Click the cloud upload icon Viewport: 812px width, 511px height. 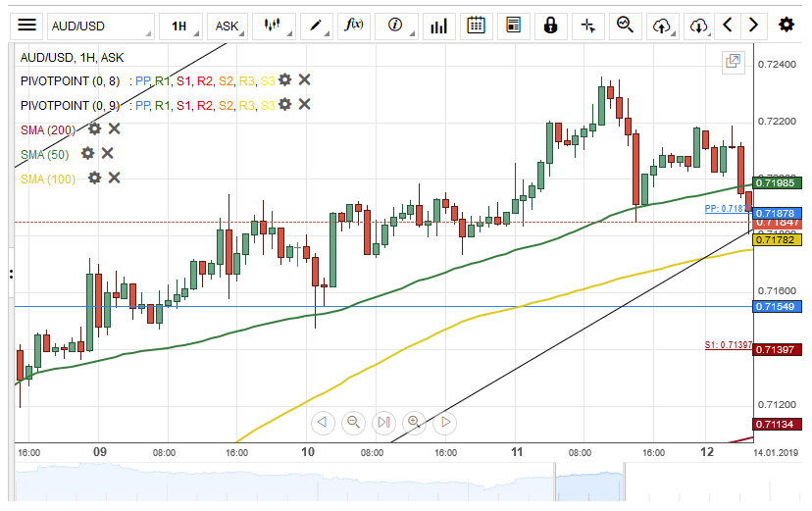(x=662, y=26)
